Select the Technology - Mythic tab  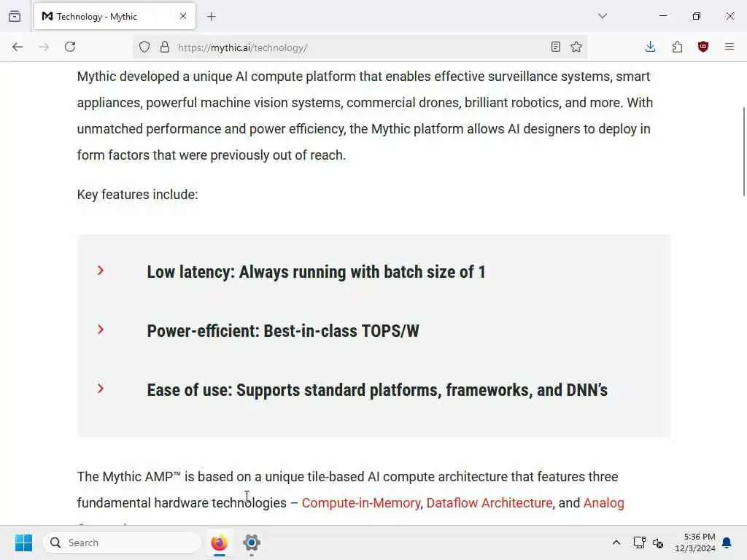(x=115, y=17)
